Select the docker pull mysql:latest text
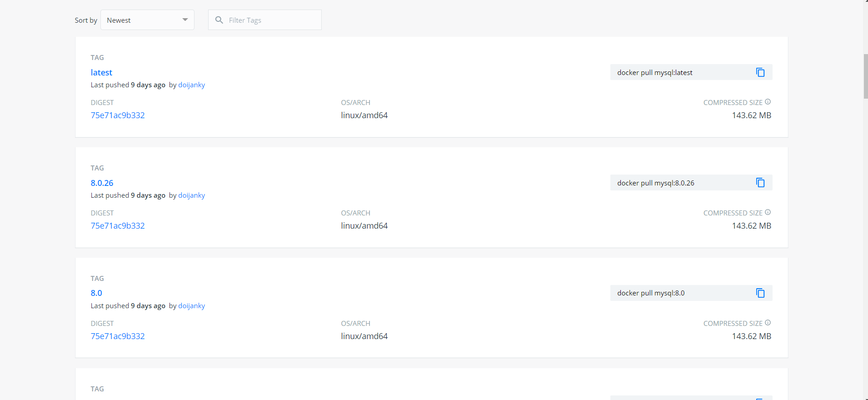 tap(654, 73)
